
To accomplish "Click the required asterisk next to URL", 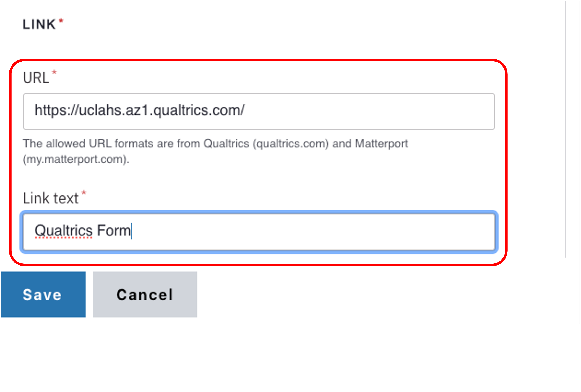I will (54, 73).
